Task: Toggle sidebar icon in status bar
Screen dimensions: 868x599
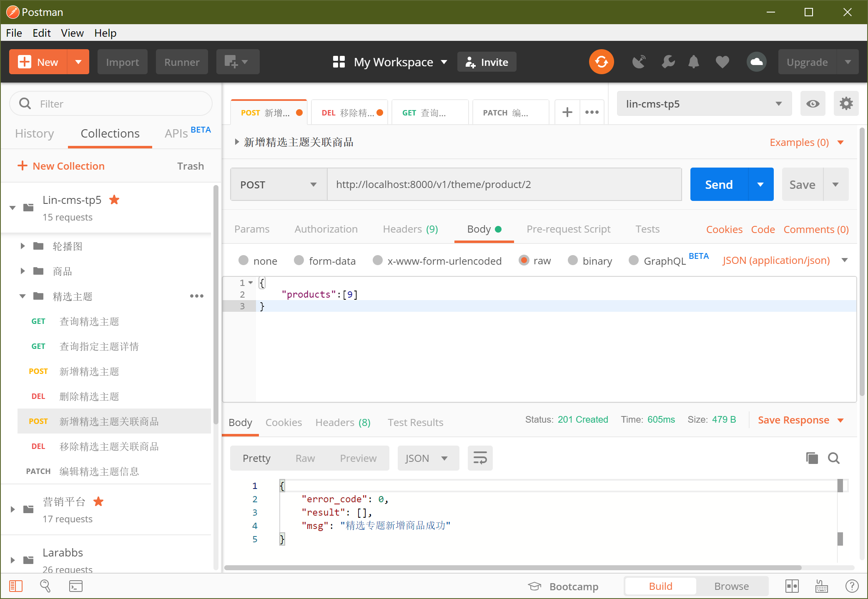Action: click(15, 586)
